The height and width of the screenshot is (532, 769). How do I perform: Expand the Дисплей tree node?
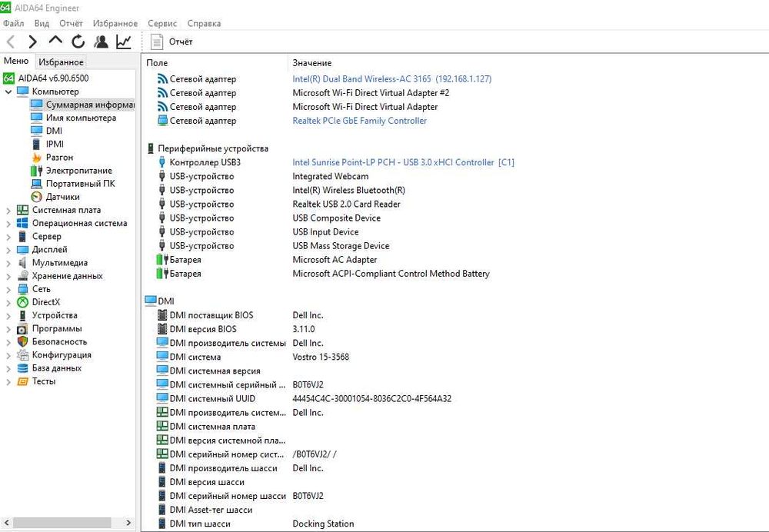(x=8, y=250)
